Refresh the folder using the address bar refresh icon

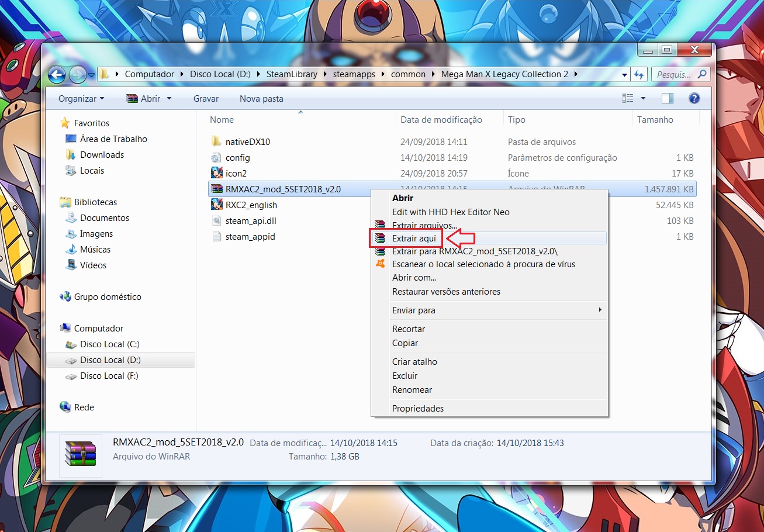pyautogui.click(x=638, y=74)
